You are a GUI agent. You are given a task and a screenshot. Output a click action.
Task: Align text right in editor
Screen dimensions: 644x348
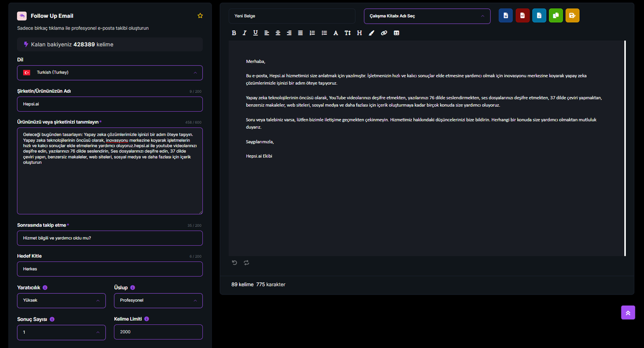click(289, 33)
